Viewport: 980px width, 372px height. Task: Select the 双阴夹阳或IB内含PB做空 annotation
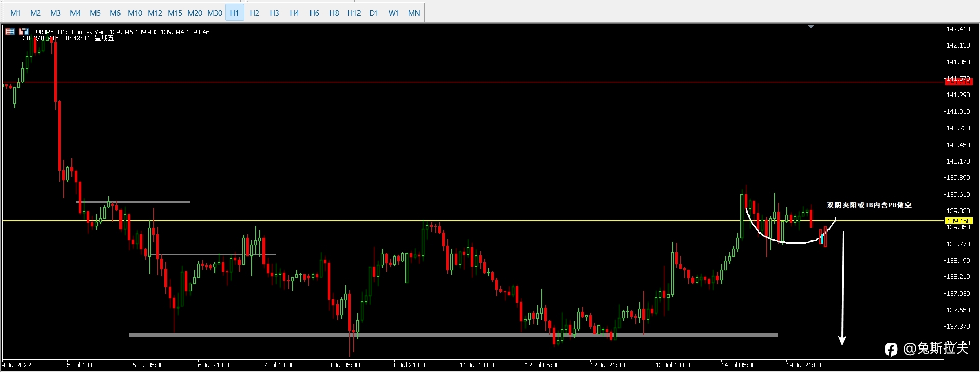tap(869, 205)
